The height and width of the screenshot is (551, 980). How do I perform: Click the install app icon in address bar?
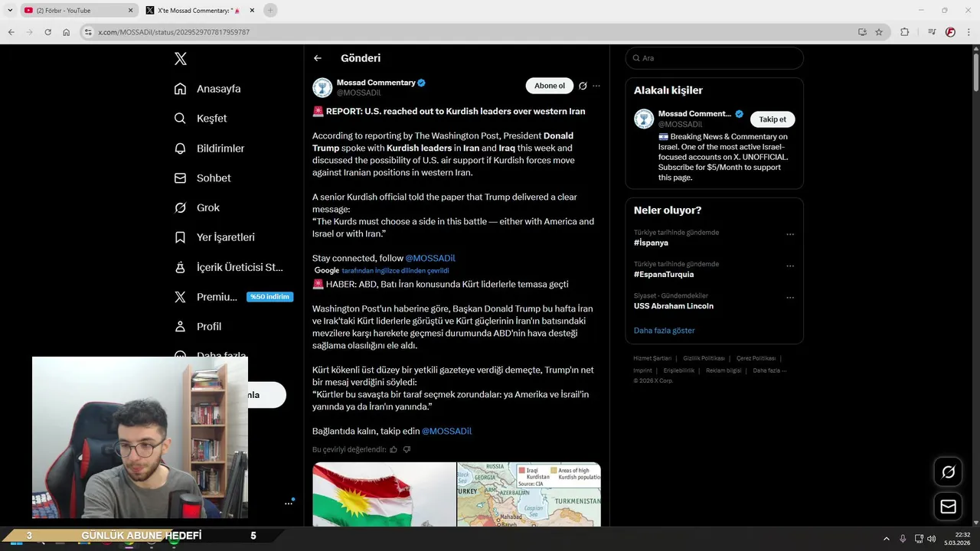click(862, 32)
